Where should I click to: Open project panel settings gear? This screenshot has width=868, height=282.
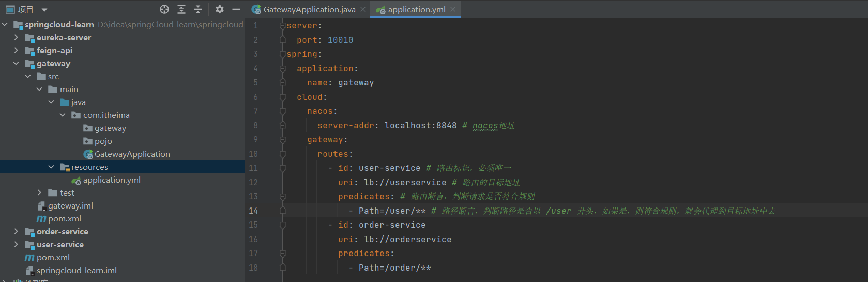pyautogui.click(x=220, y=9)
